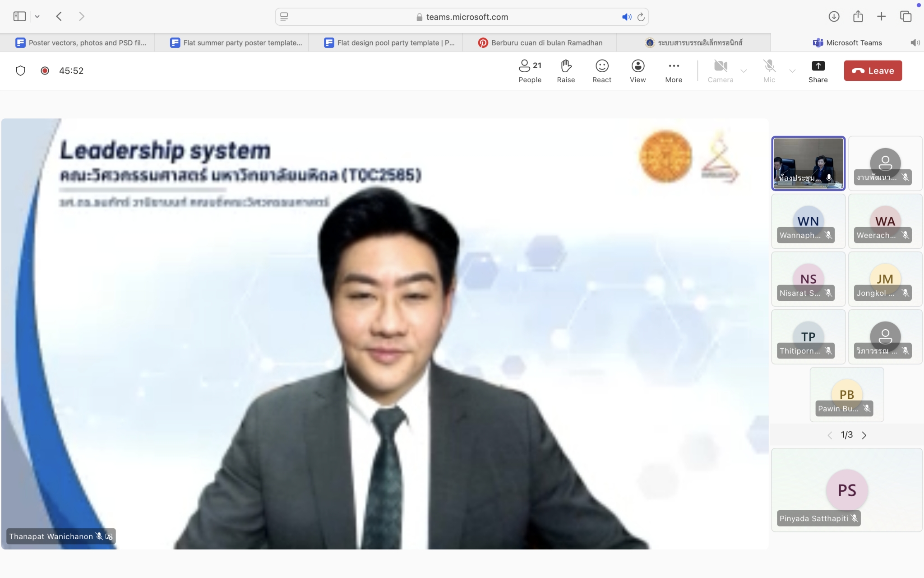Open the More actions menu
Image resolution: width=924 pixels, height=578 pixels.
tap(674, 71)
